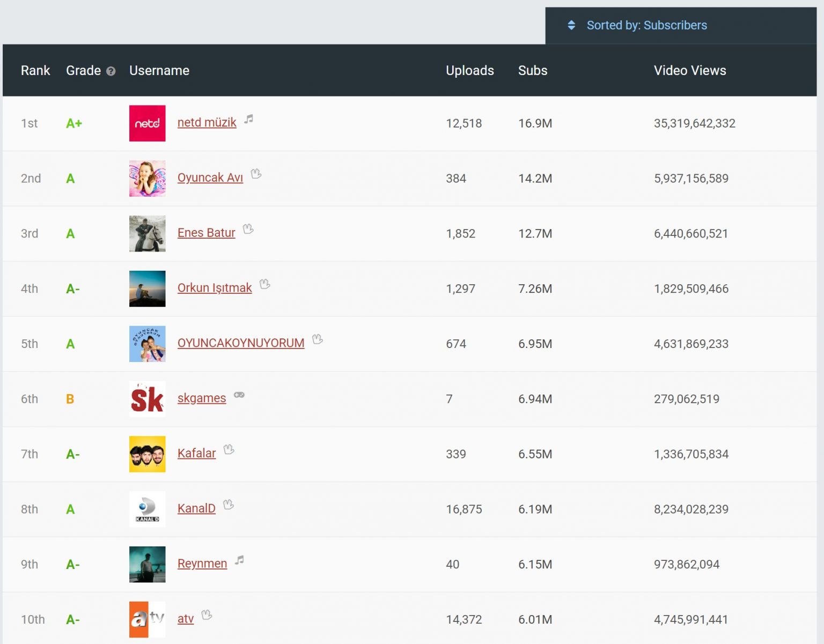
Task: Click the Kanal D logo thumbnail
Action: (148, 509)
